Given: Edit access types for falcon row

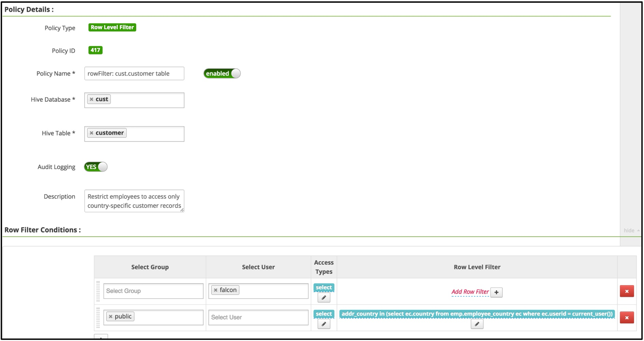Looking at the screenshot, I should (x=324, y=298).
